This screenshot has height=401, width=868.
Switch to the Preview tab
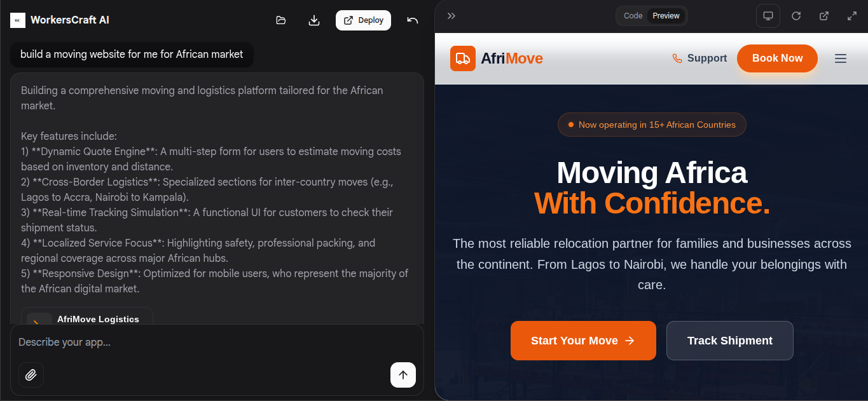point(666,16)
